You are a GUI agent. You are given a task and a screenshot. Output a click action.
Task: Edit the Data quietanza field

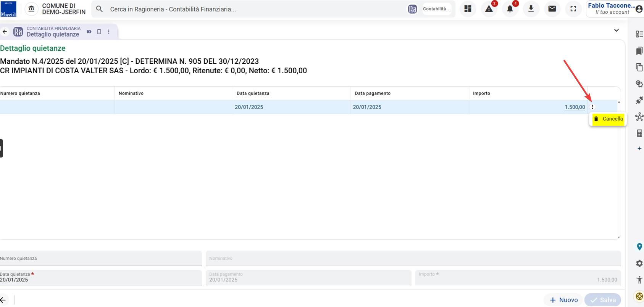point(101,277)
